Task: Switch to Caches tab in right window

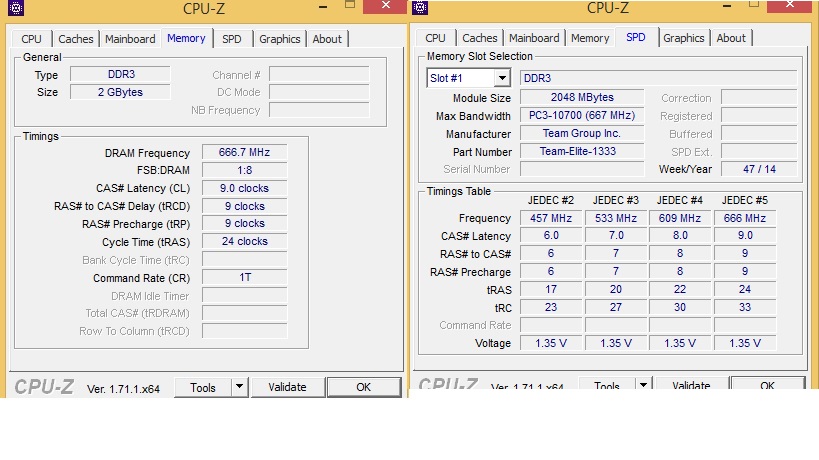Action: (x=479, y=38)
